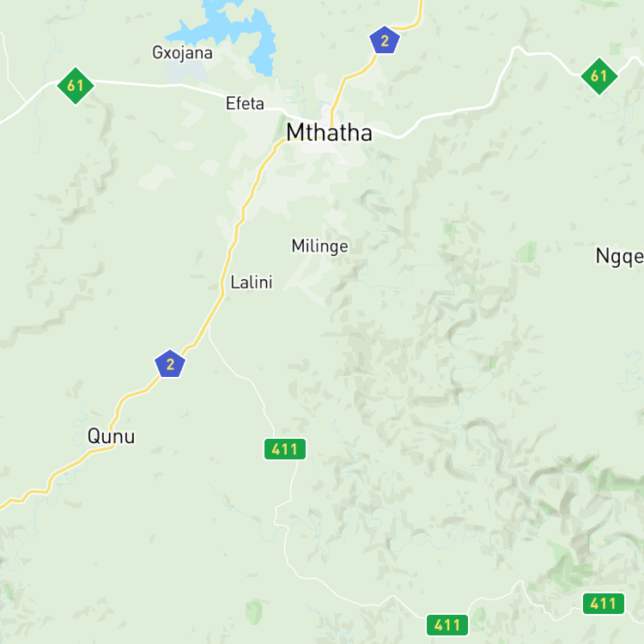Click the junction where road 411 leaves N2
The height and width of the screenshot is (644, 644).
pos(209,327)
